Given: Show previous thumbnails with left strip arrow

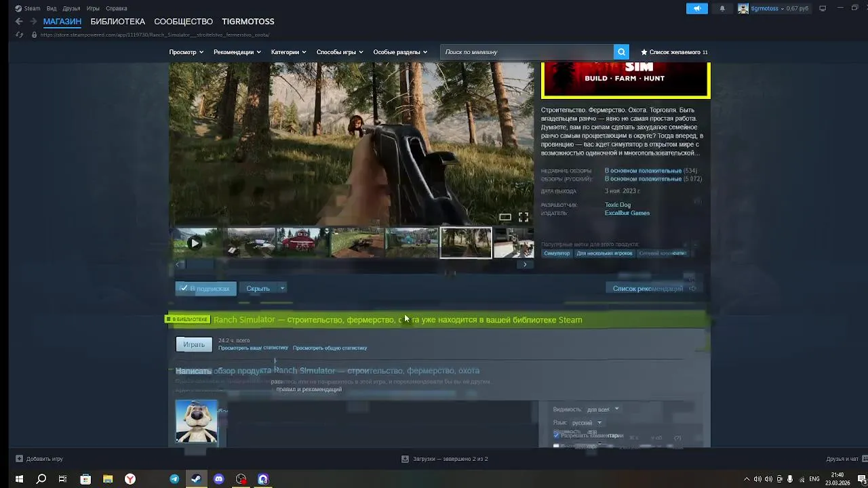Looking at the screenshot, I should point(178,264).
